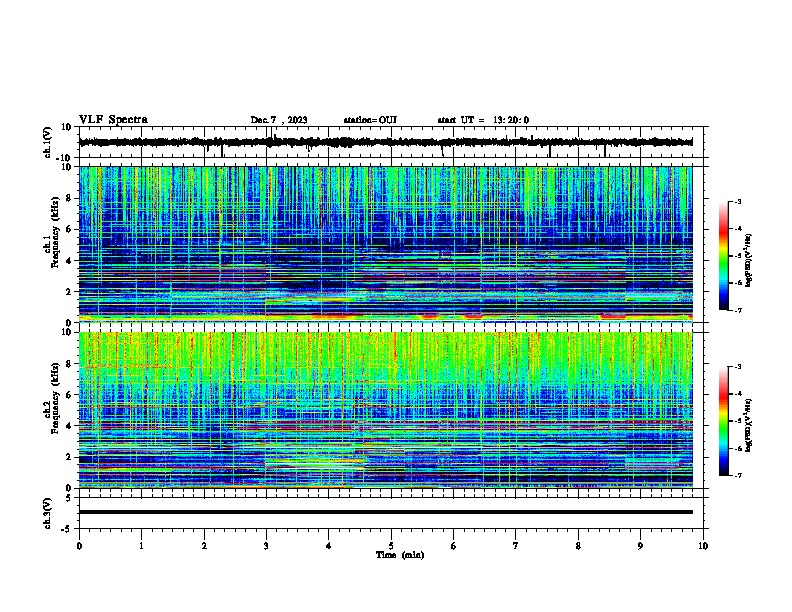Click time axis tick label "2"
Screen dimensions: 792x612
204,546
